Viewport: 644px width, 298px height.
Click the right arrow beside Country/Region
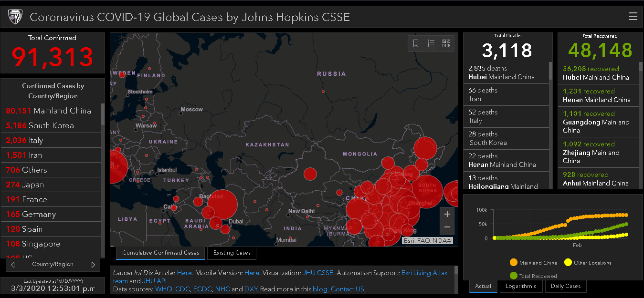pos(93,265)
